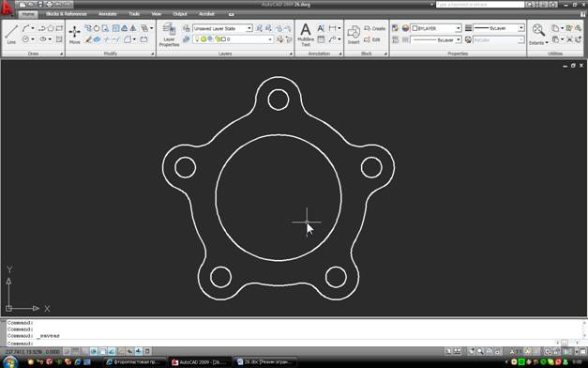Expand the Annotation panel arrow

coord(340,54)
